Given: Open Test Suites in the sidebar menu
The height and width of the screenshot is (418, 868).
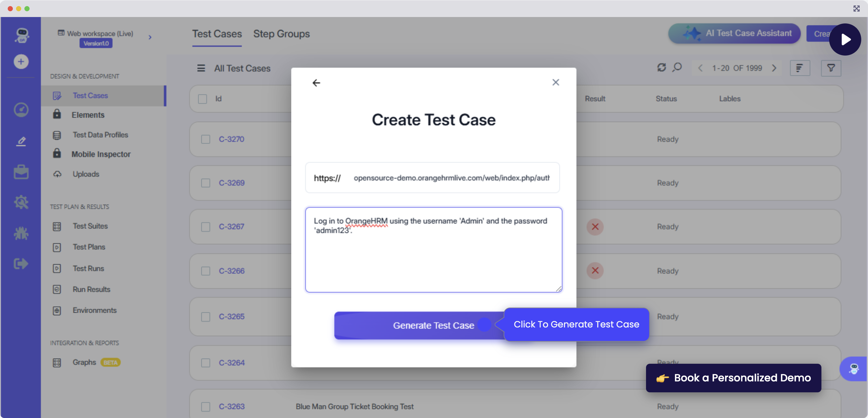Looking at the screenshot, I should (x=90, y=226).
